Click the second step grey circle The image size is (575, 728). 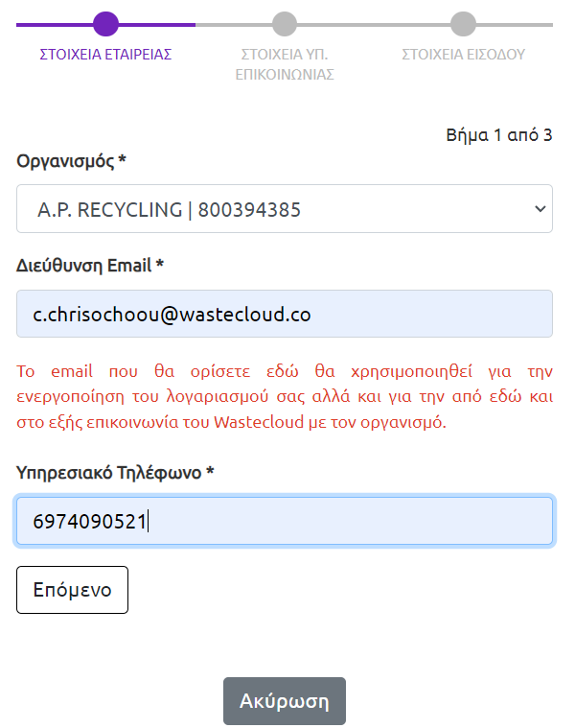tap(285, 24)
